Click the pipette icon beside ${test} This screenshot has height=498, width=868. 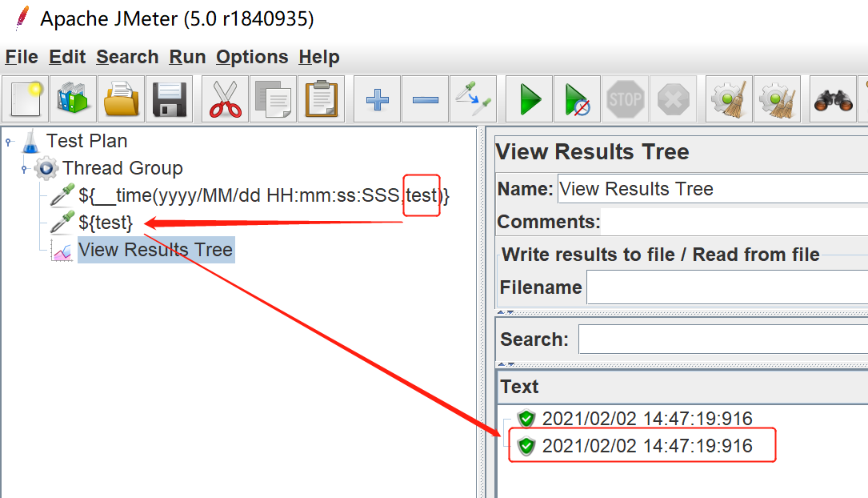[62, 222]
